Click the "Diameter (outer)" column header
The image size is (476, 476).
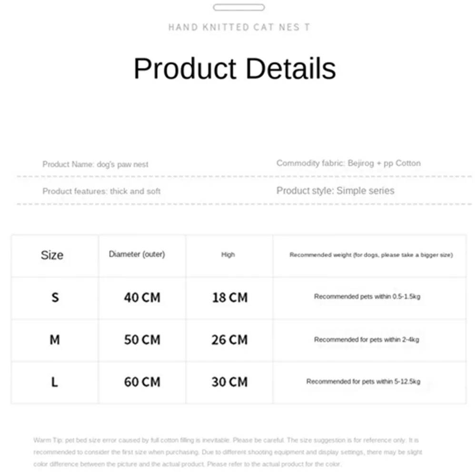[137, 254]
